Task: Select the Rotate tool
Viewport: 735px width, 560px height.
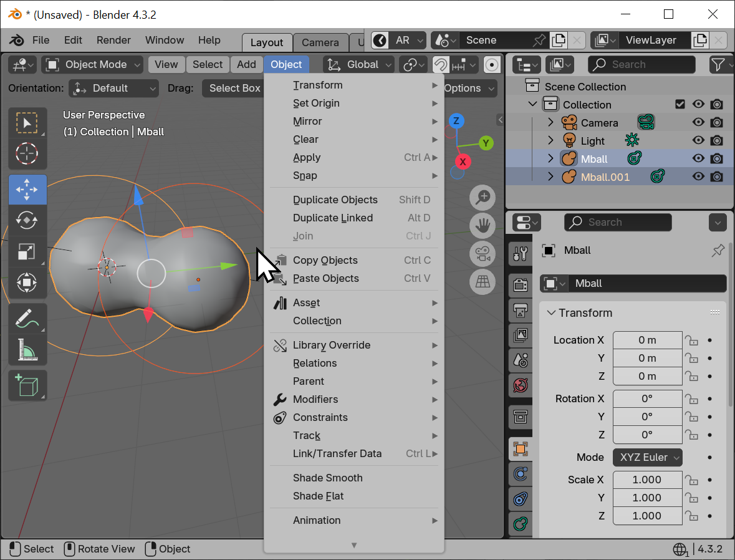Action: 27,220
